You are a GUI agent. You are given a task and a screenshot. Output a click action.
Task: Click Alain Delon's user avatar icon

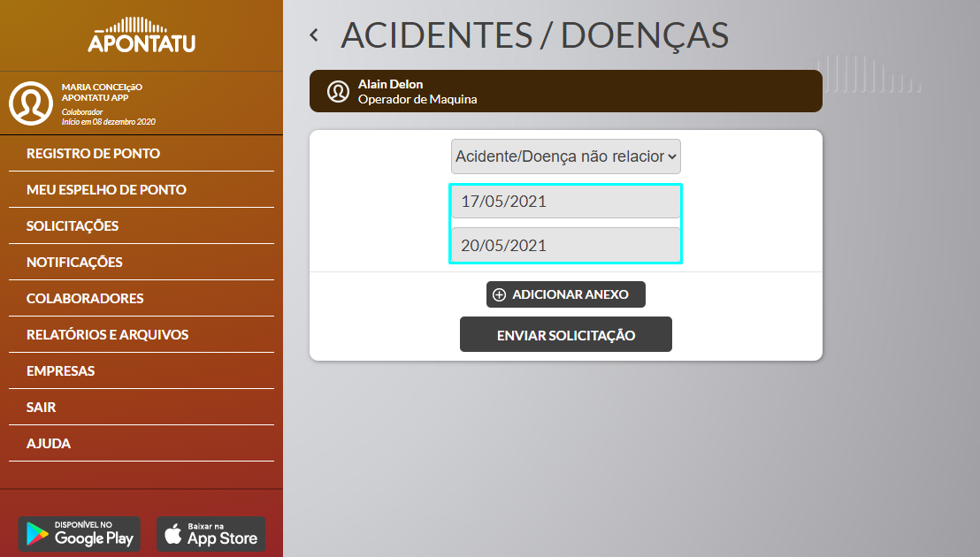pyautogui.click(x=338, y=91)
